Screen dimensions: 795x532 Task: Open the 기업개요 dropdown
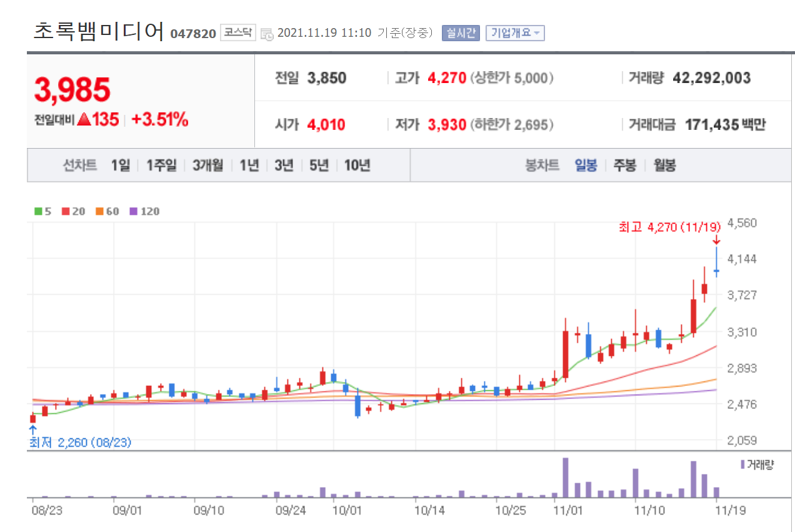pos(516,33)
